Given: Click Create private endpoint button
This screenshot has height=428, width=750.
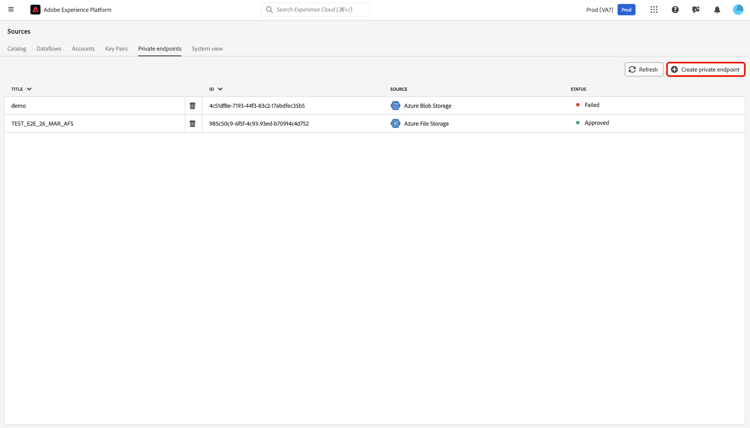Looking at the screenshot, I should (706, 69).
